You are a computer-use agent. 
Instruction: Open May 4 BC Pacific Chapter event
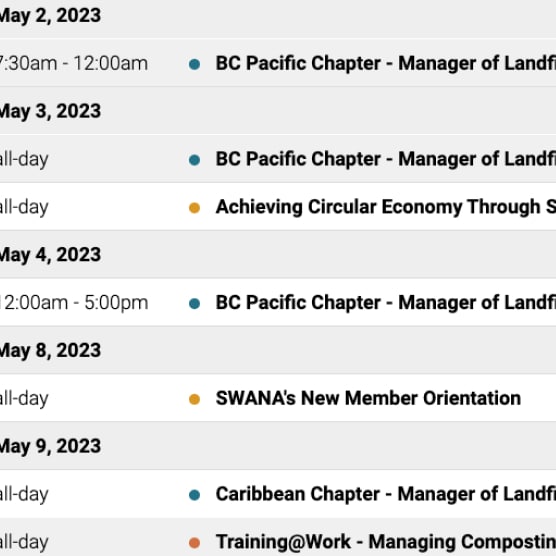tap(386, 302)
